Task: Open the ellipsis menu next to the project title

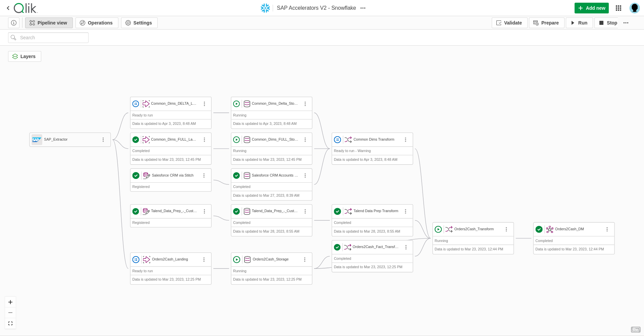Action: point(363,8)
